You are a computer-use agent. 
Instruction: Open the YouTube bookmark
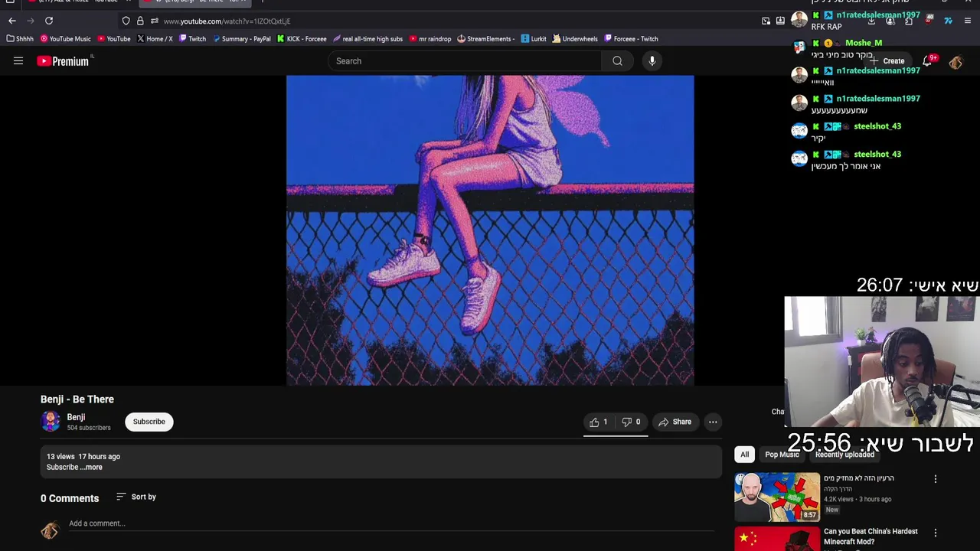coord(114,39)
